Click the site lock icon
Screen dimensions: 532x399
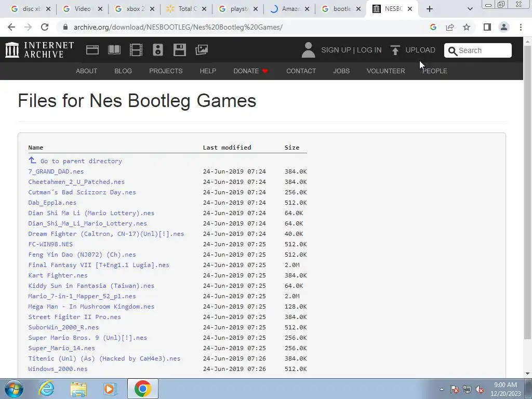tap(65, 27)
